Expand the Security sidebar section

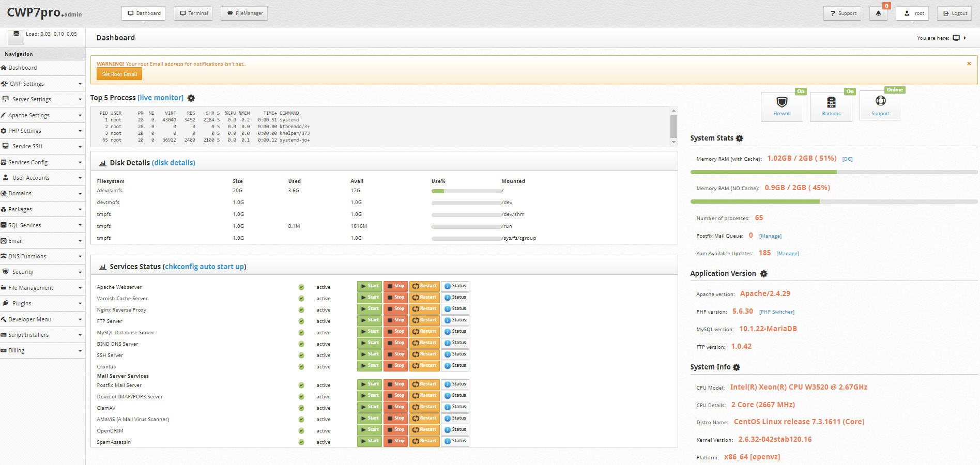pyautogui.click(x=41, y=272)
